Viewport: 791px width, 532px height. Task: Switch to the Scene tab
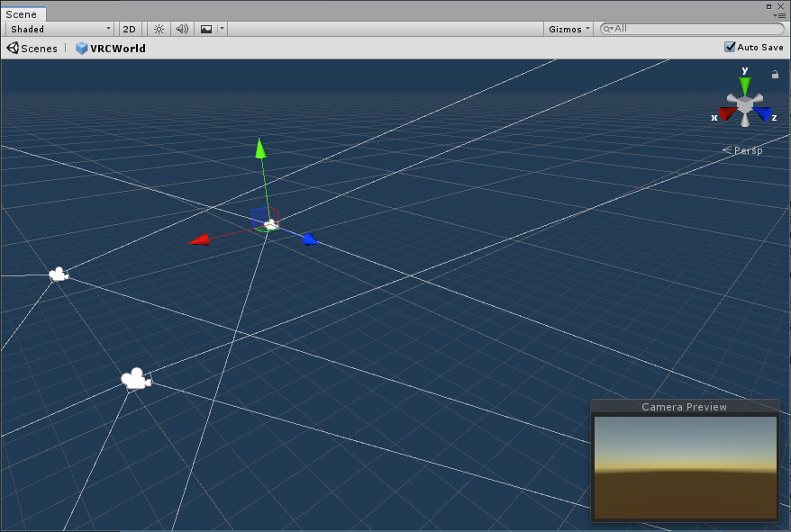[23, 14]
